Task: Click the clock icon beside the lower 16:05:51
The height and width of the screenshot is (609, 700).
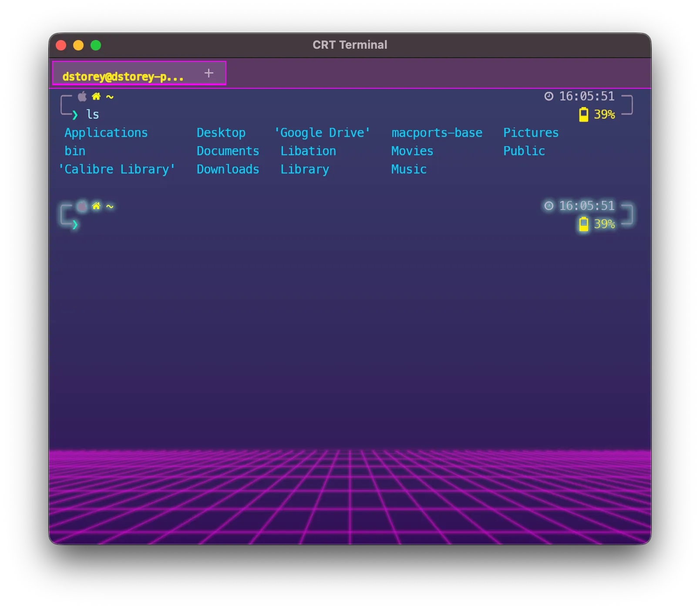Action: 549,206
